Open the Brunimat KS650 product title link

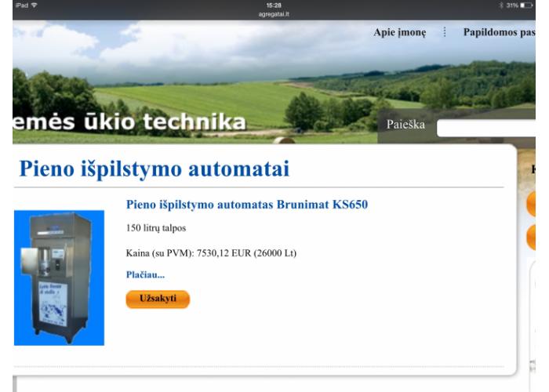pos(247,205)
